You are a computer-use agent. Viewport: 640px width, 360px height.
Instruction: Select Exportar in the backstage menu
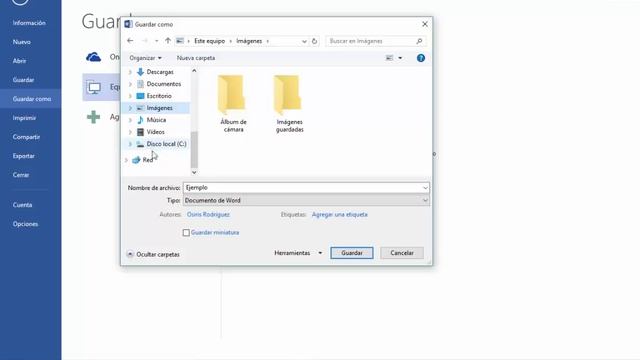(24, 156)
